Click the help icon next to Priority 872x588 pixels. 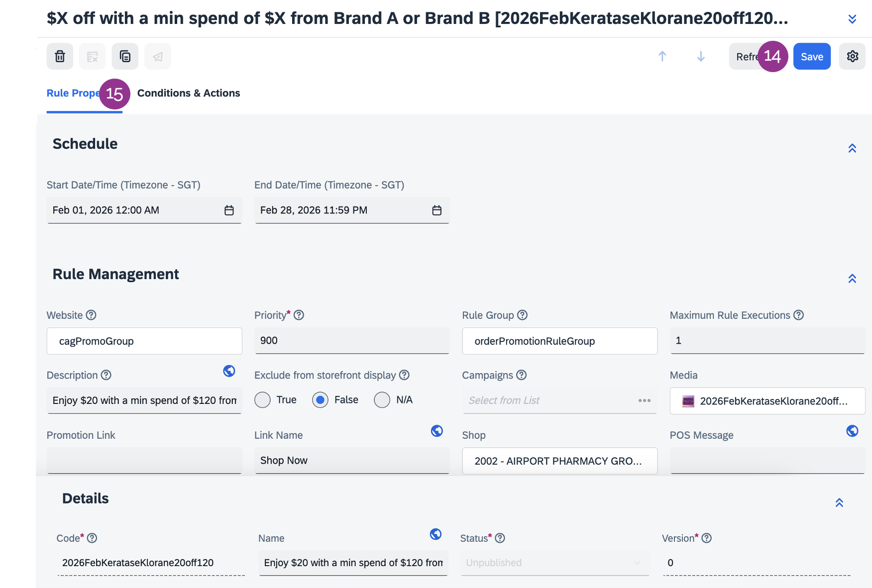[x=299, y=315]
